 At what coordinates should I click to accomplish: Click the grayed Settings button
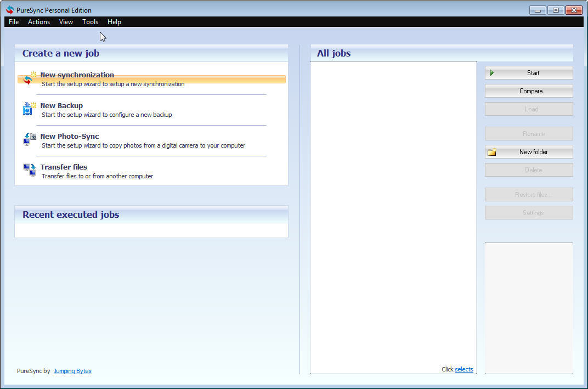[x=529, y=212]
